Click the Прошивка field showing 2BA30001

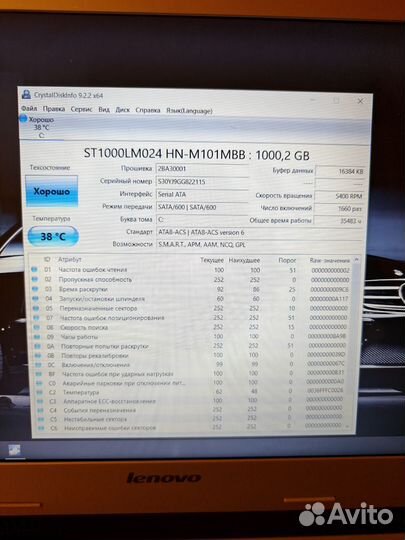pyautogui.click(x=202, y=169)
